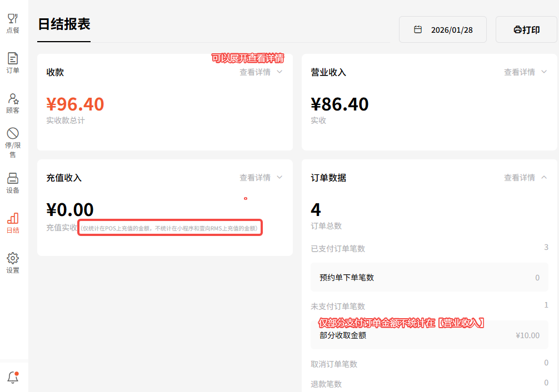Select the 日结 daily settlement icon
The width and height of the screenshot is (559, 392).
(x=12, y=219)
